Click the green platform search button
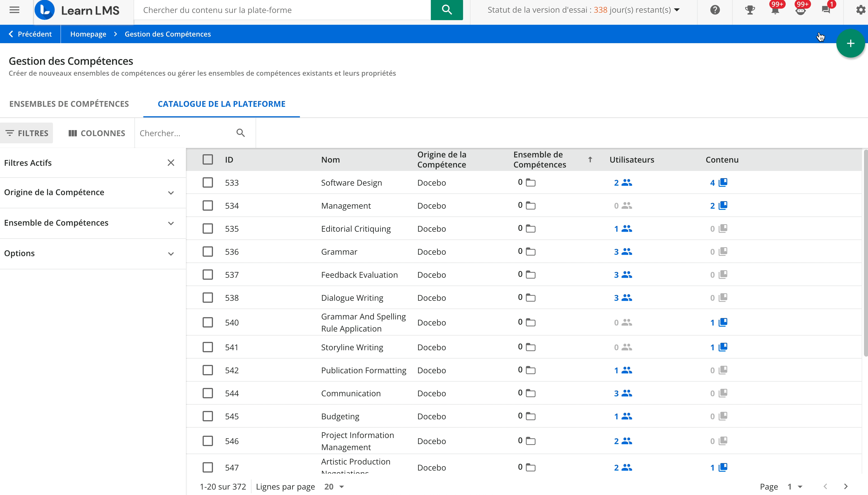868x495 pixels. point(446,10)
